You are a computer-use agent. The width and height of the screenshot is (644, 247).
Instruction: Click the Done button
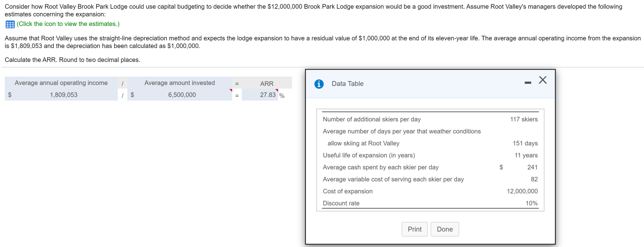click(x=445, y=229)
